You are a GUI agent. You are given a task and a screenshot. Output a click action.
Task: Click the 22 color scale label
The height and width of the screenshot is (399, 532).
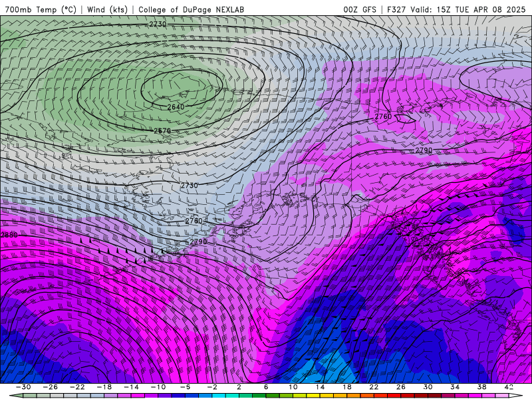pyautogui.click(x=374, y=387)
